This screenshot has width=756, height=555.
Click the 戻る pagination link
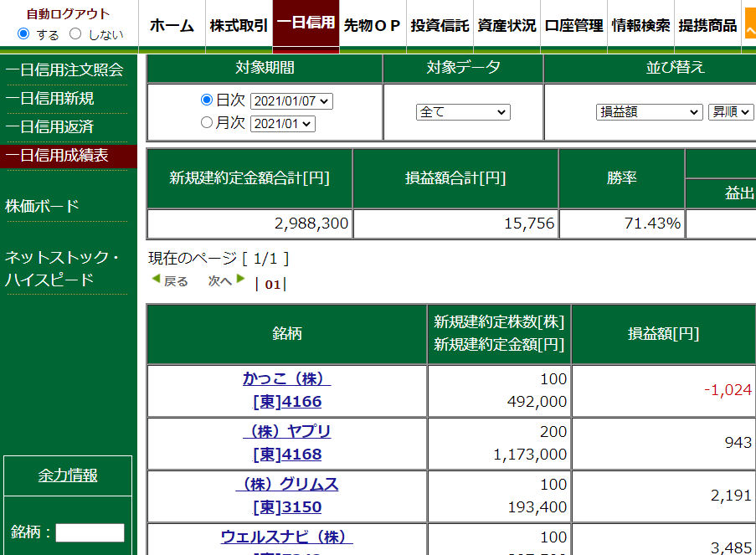176,281
